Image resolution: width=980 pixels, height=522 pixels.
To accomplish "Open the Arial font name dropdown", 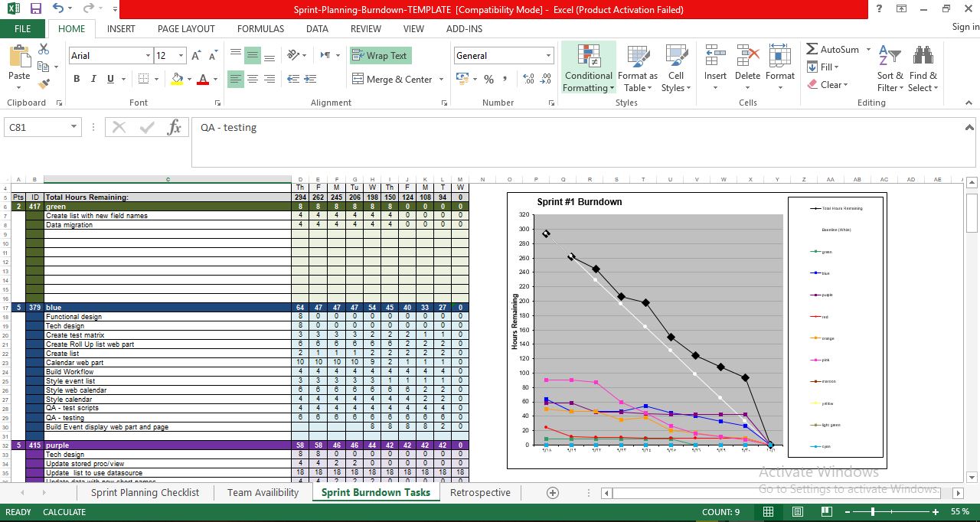I will tap(148, 56).
